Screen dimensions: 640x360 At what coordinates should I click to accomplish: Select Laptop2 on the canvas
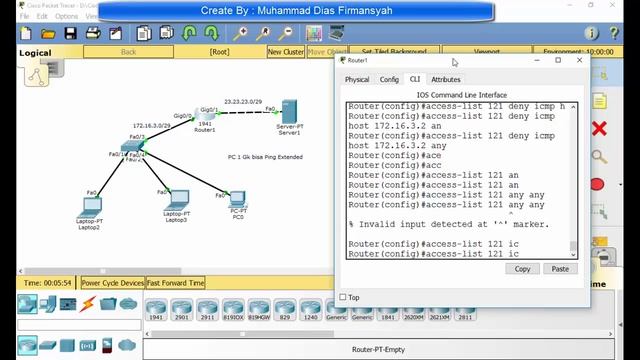click(x=90, y=208)
